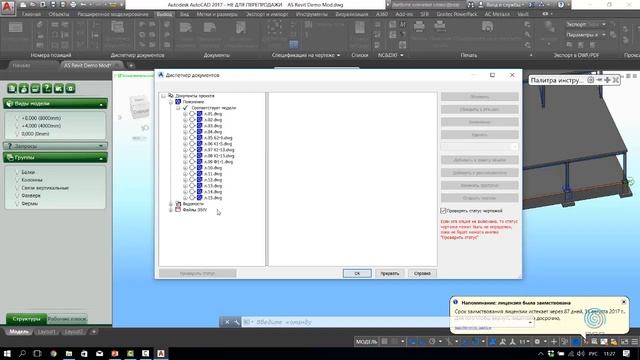Open Windows search from the taskbar
640x360 pixels.
(22, 353)
